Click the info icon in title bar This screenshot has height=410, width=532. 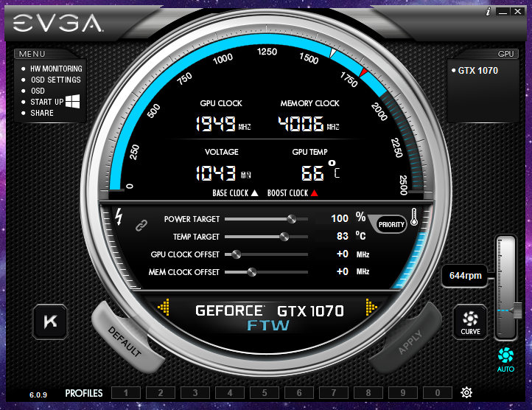pos(489,12)
